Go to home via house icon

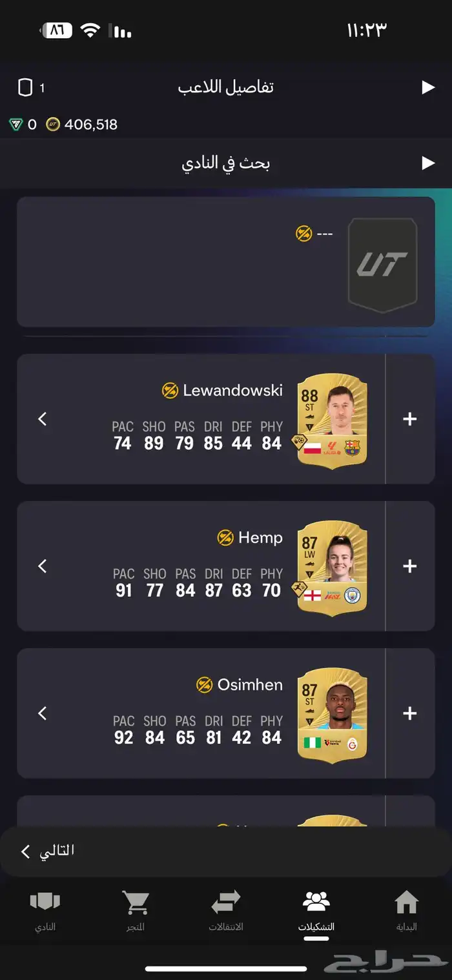(407, 903)
